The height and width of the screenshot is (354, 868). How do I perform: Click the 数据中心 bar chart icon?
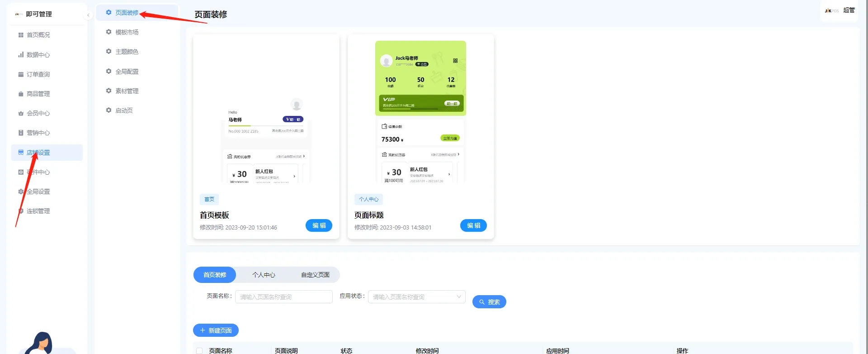pyautogui.click(x=21, y=55)
